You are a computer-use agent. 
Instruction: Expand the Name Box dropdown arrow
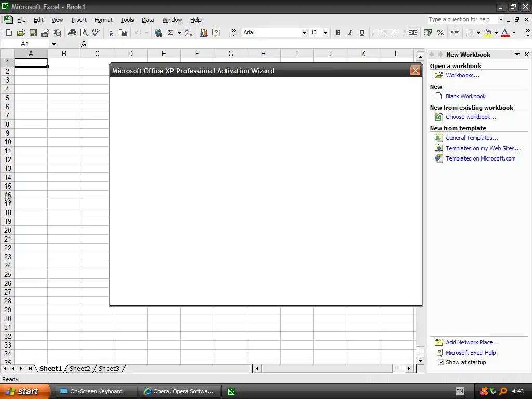tap(54, 44)
